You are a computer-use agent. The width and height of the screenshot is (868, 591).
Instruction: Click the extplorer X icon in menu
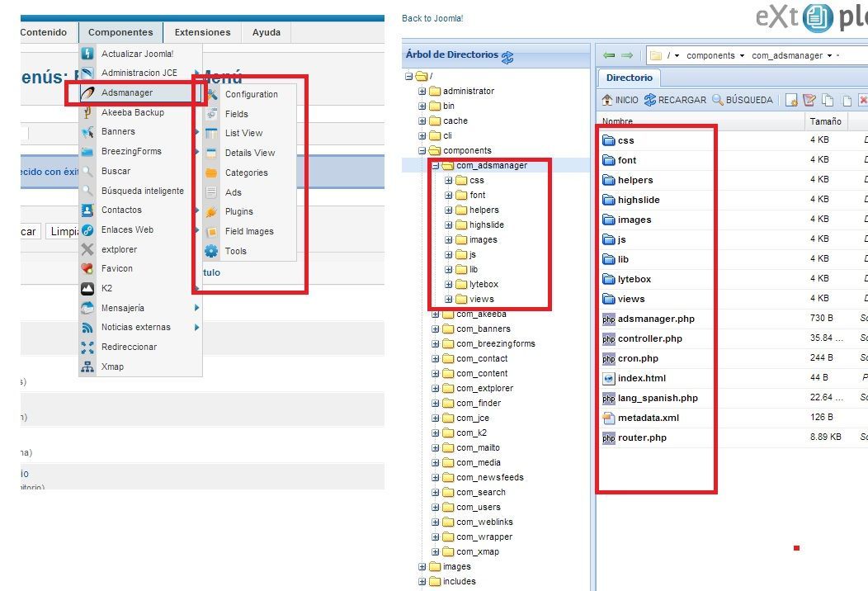[x=87, y=249]
